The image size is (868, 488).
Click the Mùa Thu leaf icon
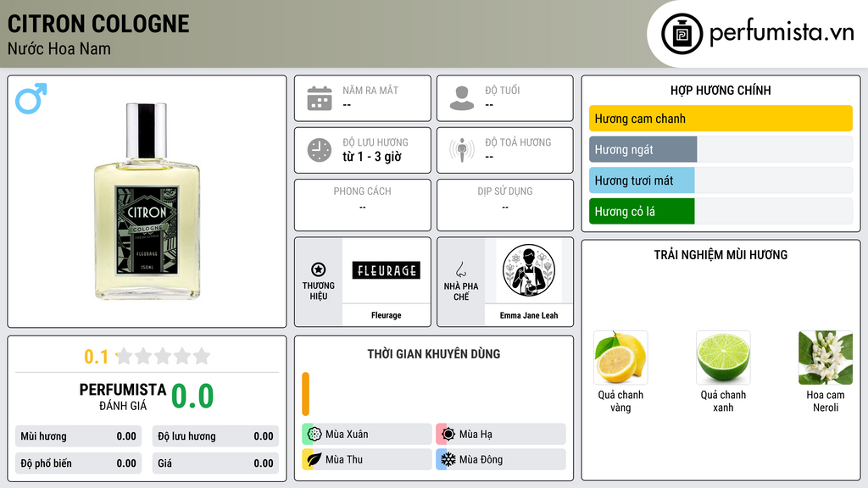tap(314, 459)
